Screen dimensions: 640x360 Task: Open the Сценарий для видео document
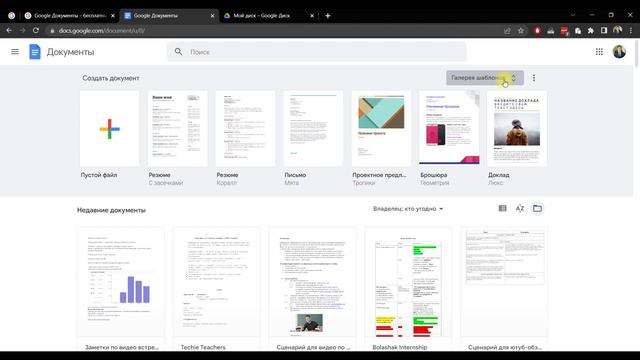(x=312, y=289)
